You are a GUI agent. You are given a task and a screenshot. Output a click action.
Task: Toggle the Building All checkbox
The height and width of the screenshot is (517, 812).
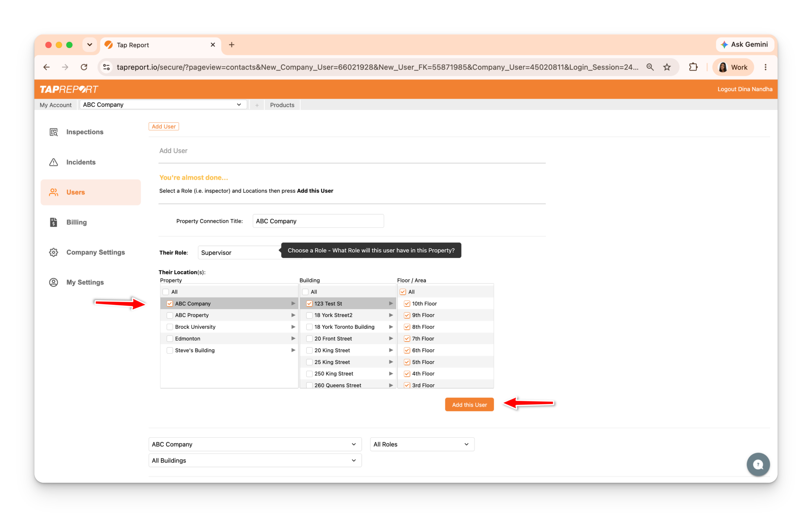(305, 292)
